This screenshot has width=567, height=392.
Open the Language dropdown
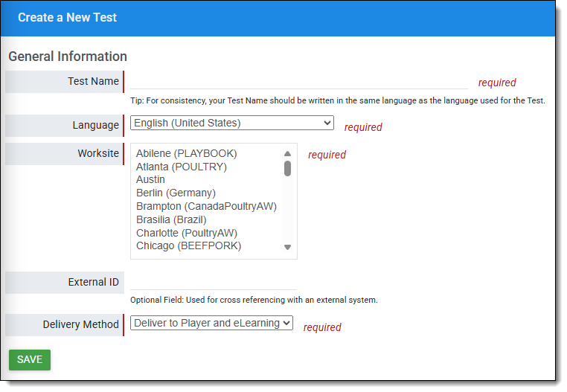coord(231,123)
